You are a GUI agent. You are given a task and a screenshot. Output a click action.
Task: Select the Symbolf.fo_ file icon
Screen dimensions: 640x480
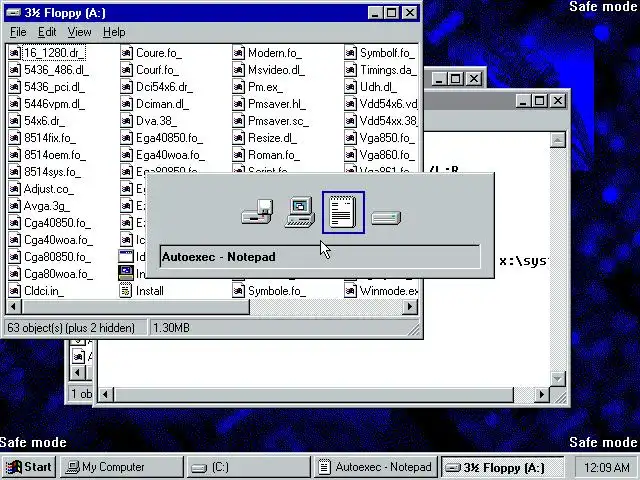pyautogui.click(x=351, y=53)
